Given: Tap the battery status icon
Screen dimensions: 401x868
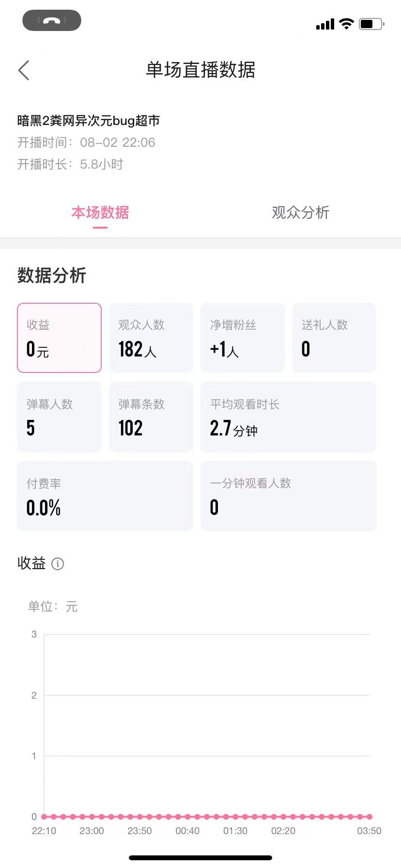Looking at the screenshot, I should click(x=371, y=24).
